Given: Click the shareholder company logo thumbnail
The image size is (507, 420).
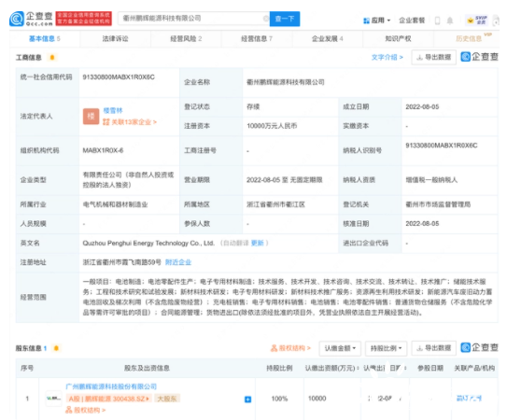Looking at the screenshot, I should (x=53, y=399).
